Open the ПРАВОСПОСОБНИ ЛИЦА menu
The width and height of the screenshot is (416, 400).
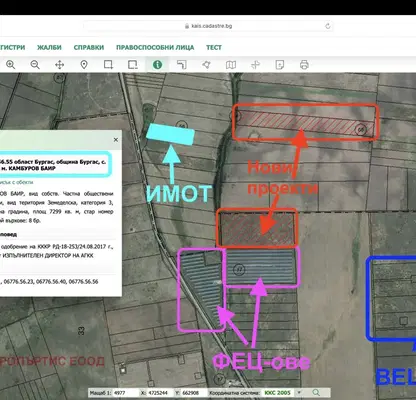[x=155, y=47]
